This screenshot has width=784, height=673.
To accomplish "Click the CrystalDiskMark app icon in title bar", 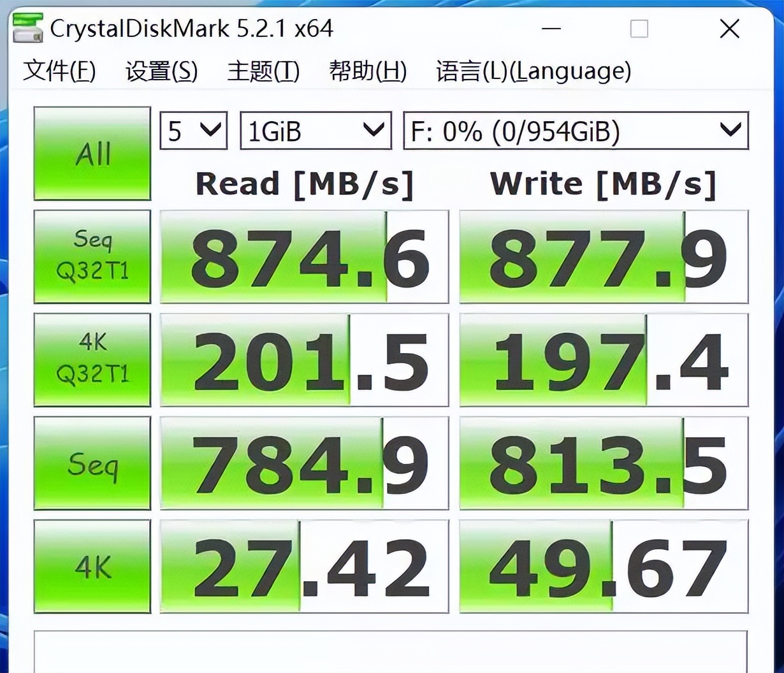I will tap(27, 28).
